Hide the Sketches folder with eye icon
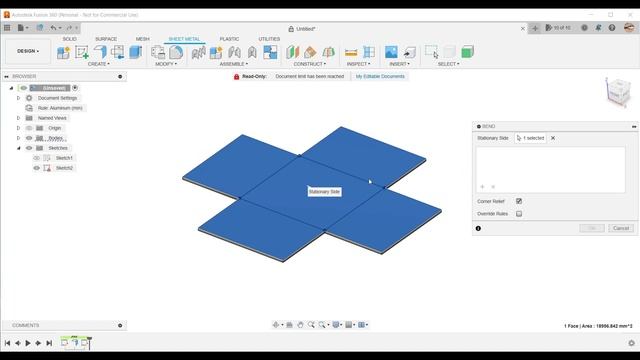640x360 pixels. [x=29, y=148]
